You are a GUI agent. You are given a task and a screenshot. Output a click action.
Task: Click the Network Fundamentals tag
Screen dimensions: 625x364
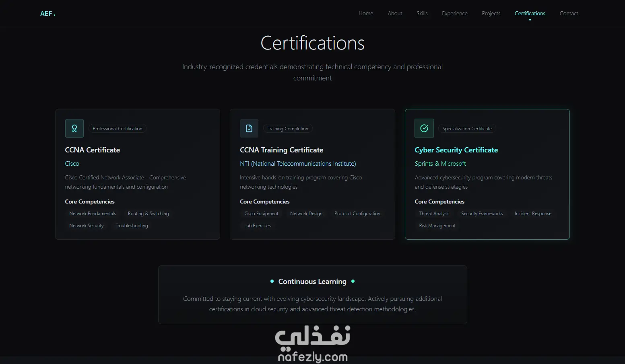[x=93, y=214]
